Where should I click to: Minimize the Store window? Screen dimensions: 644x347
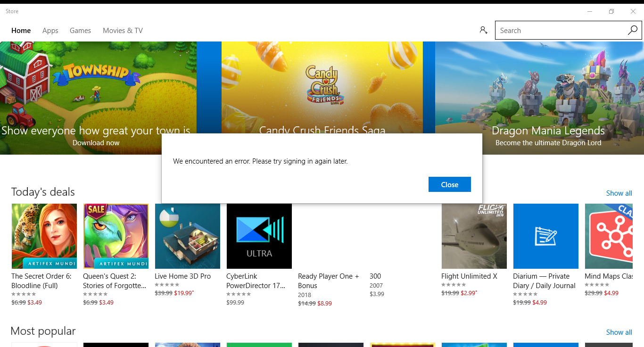tap(589, 11)
